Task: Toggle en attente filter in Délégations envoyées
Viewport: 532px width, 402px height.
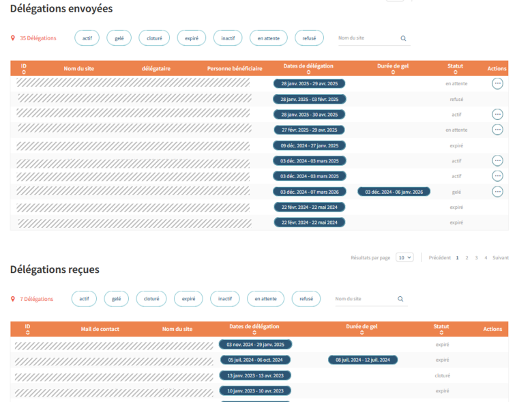Action: point(269,38)
